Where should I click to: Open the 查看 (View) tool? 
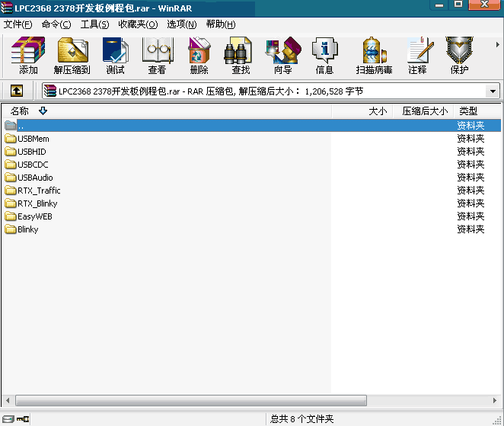(x=158, y=56)
